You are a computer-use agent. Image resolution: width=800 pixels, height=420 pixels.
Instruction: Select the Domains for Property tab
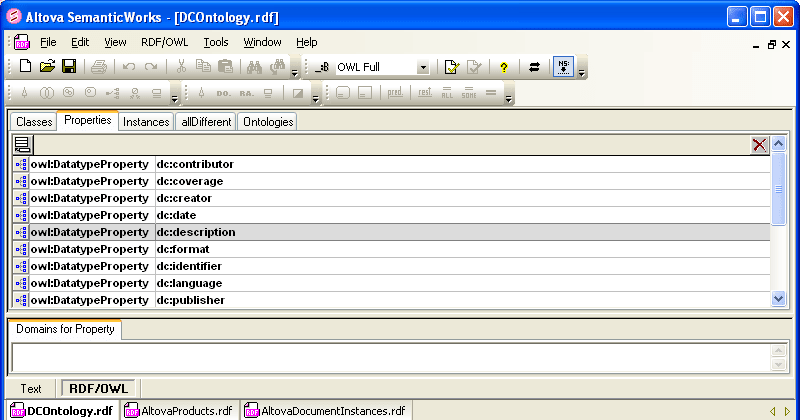[65, 329]
